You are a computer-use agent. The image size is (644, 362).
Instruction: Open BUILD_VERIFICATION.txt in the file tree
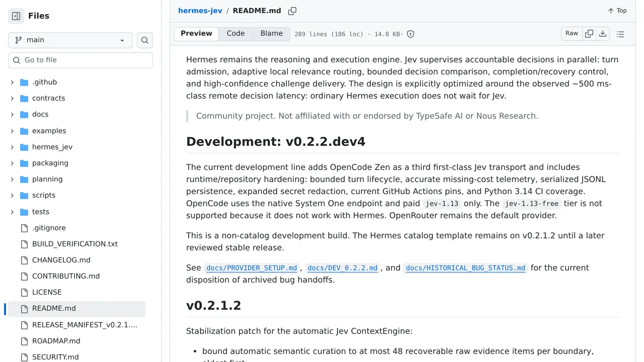(x=75, y=244)
